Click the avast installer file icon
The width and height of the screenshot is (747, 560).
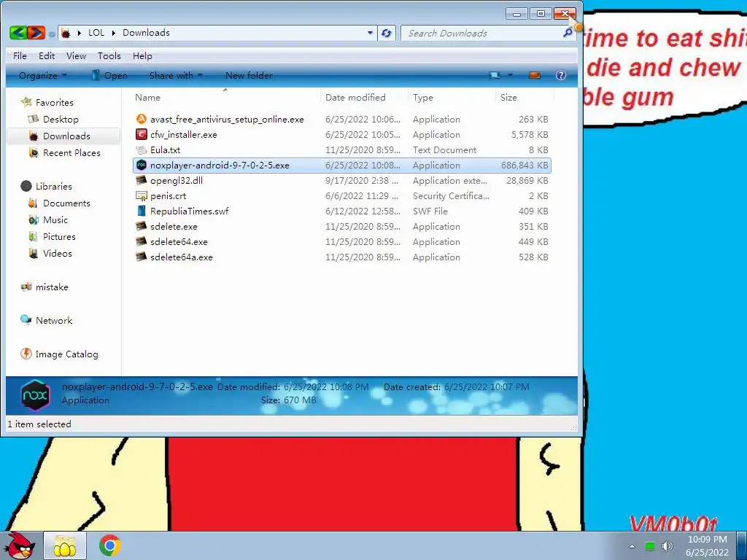[x=141, y=119]
